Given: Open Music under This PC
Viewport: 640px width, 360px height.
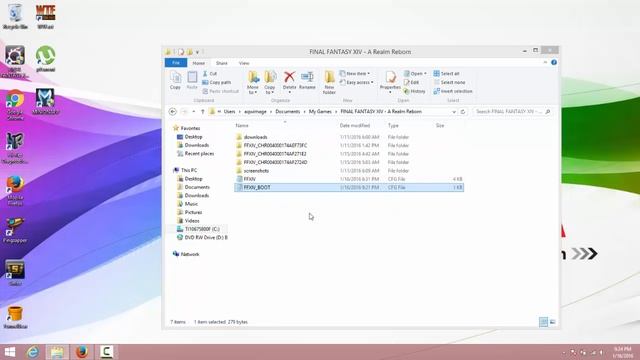Looking at the screenshot, I should 191,204.
